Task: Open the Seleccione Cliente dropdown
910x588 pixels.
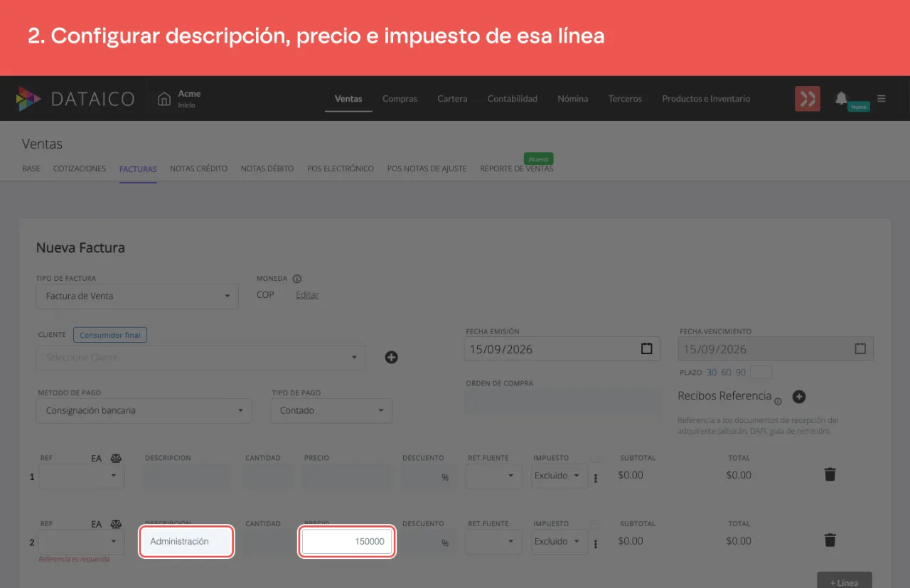Action: click(201, 358)
